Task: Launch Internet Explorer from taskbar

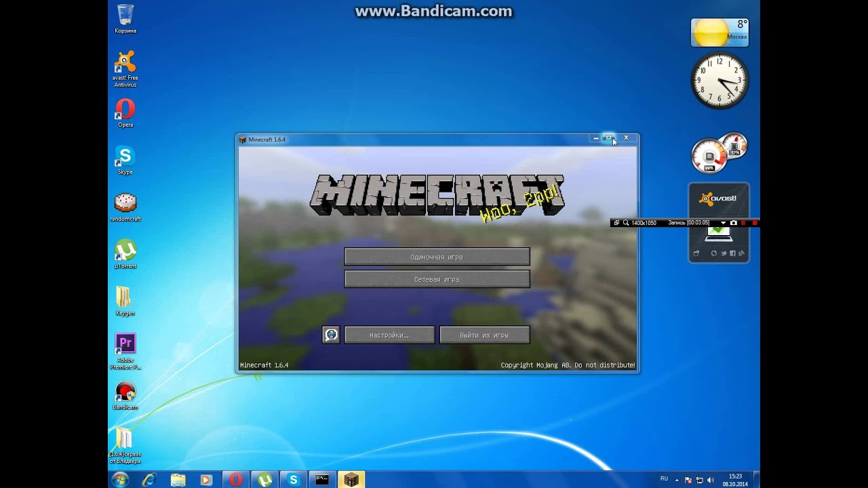Action: [149, 480]
